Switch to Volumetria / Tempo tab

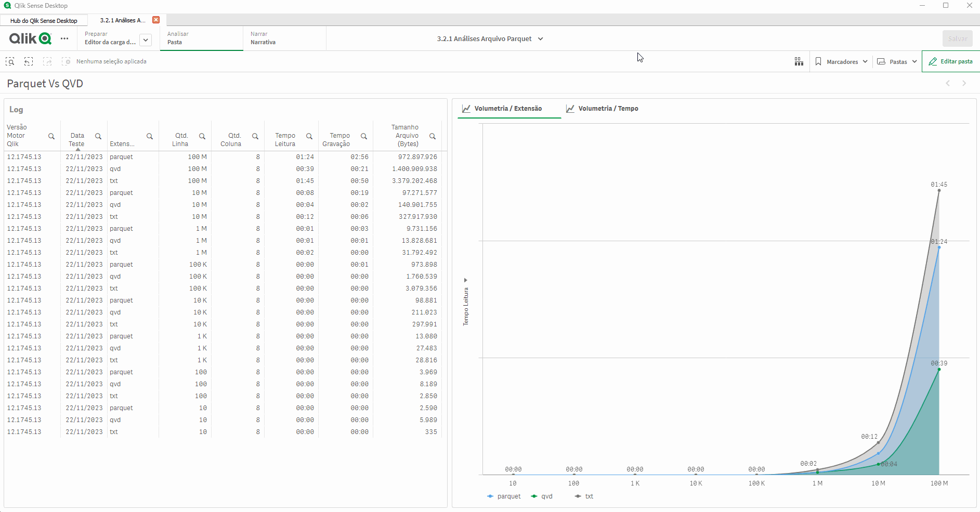coord(602,109)
